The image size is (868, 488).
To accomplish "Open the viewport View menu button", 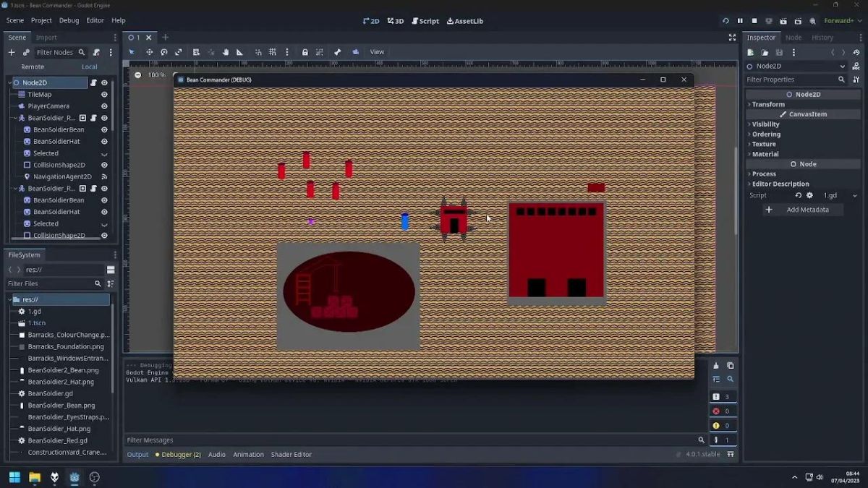I will pyautogui.click(x=377, y=52).
